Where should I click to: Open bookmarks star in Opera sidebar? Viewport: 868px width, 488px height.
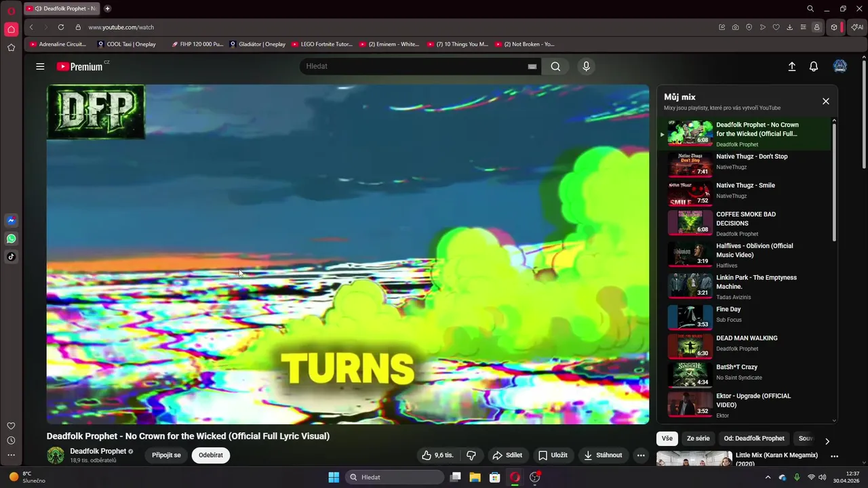click(x=11, y=47)
